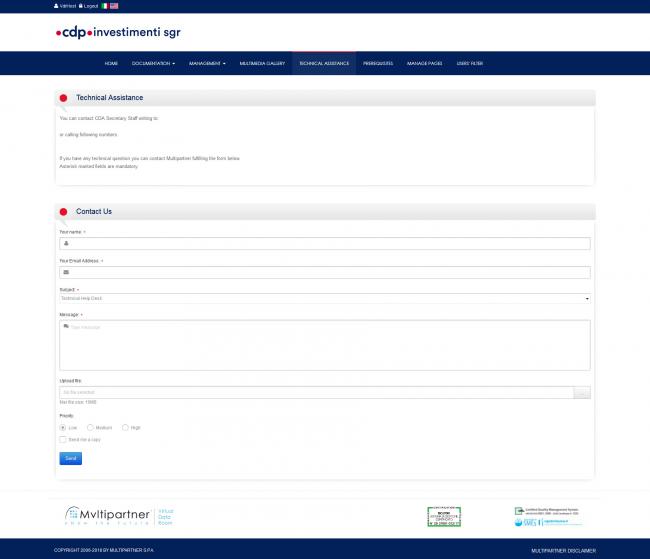Click the security certification badge in footer
This screenshot has width=650, height=559.
[x=444, y=516]
